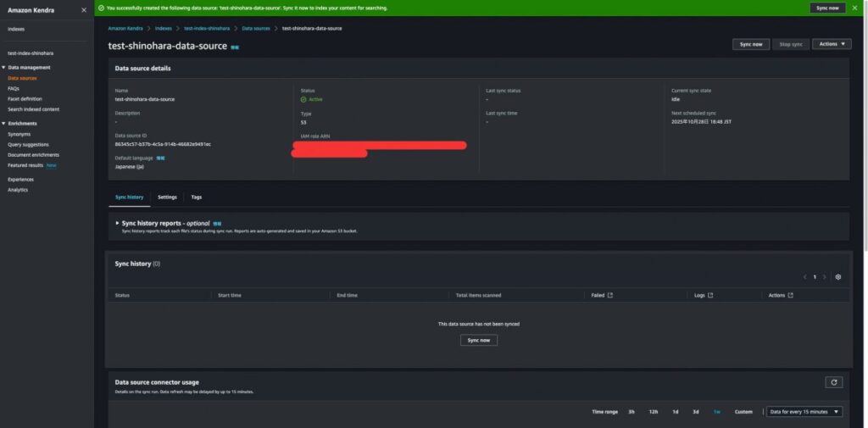Viewport: 868px width, 428px height.
Task: Go to previous page in Sync history
Action: (x=804, y=277)
